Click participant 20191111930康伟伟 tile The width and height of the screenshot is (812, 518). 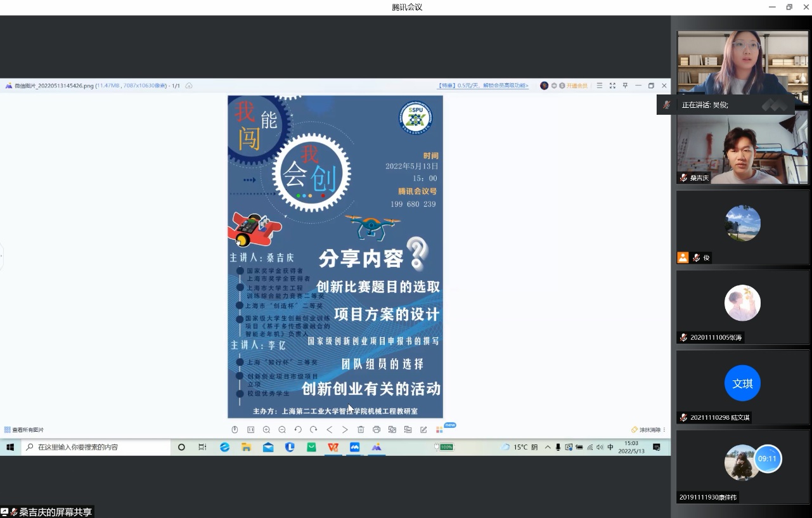pyautogui.click(x=742, y=467)
